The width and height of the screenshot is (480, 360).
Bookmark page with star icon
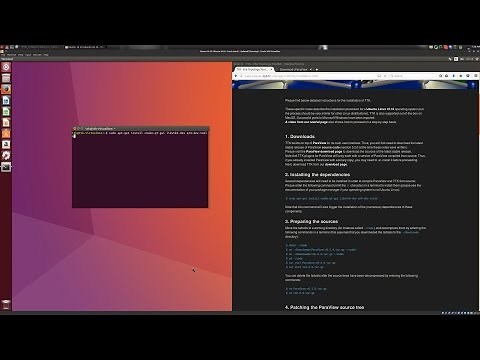pos(441,76)
